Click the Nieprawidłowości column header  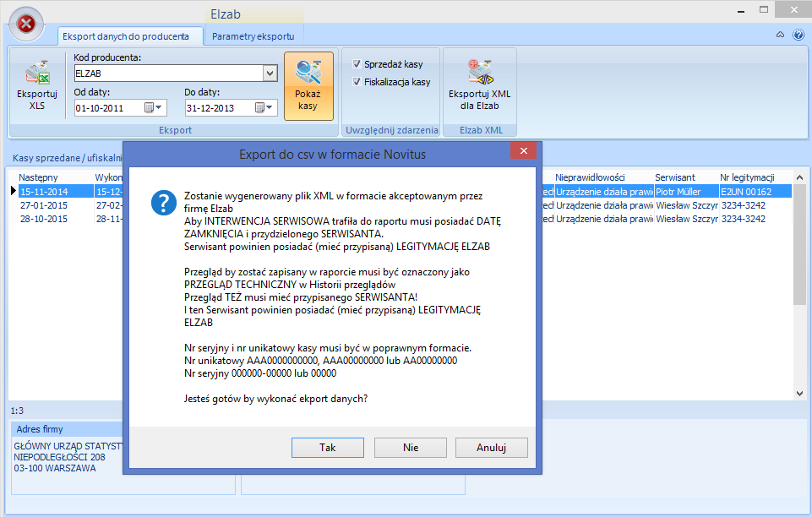click(x=604, y=177)
